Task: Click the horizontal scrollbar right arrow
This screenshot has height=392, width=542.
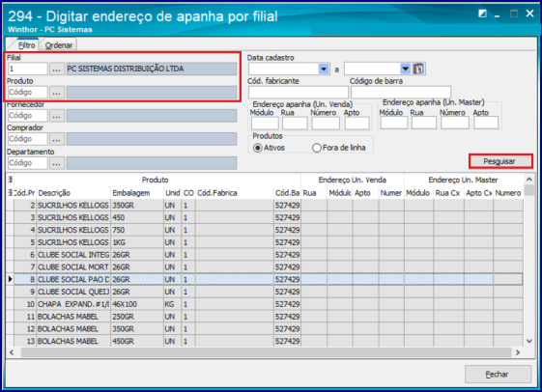Action: 518,352
